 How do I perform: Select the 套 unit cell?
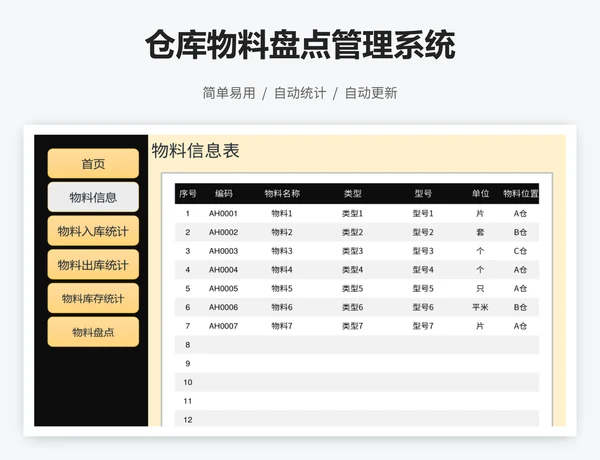480,232
